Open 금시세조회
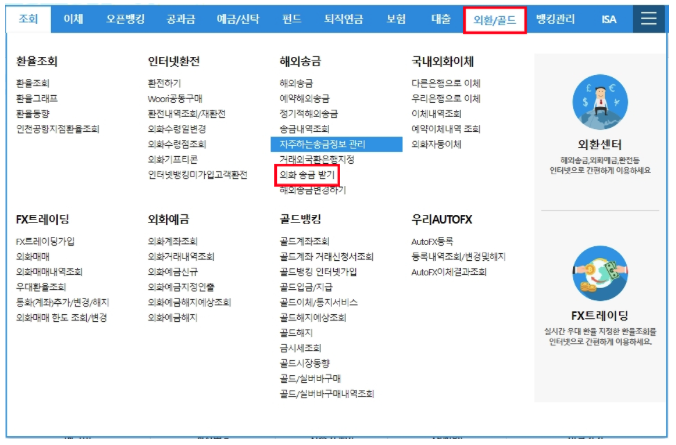 (x=300, y=348)
